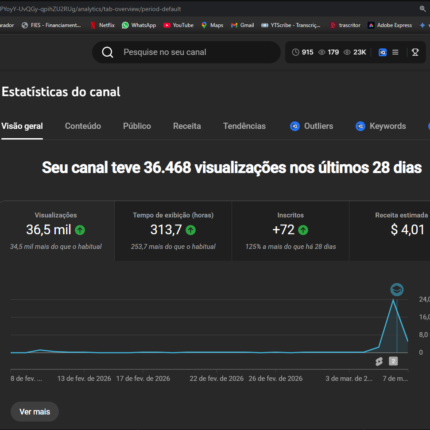Open the YouTube bookmark

178,25
